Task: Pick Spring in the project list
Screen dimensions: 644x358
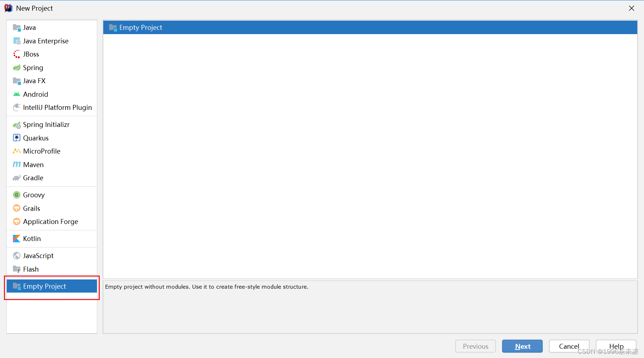Action: [52, 68]
